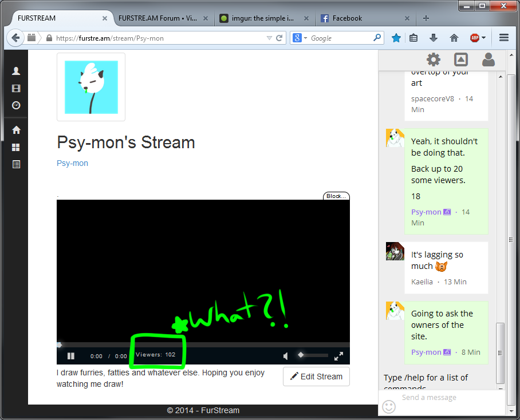The image size is (520, 420).
Task: Open the bookmarks list icon
Action: [413, 38]
